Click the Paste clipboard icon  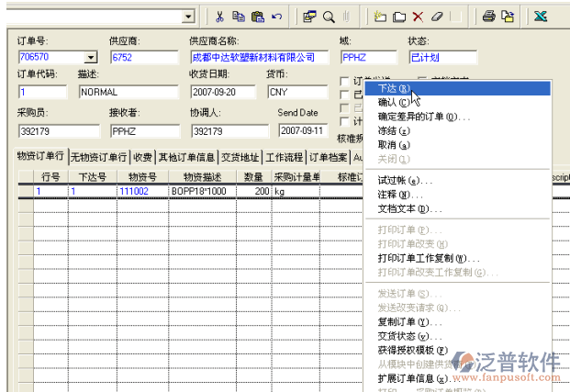coord(257,17)
